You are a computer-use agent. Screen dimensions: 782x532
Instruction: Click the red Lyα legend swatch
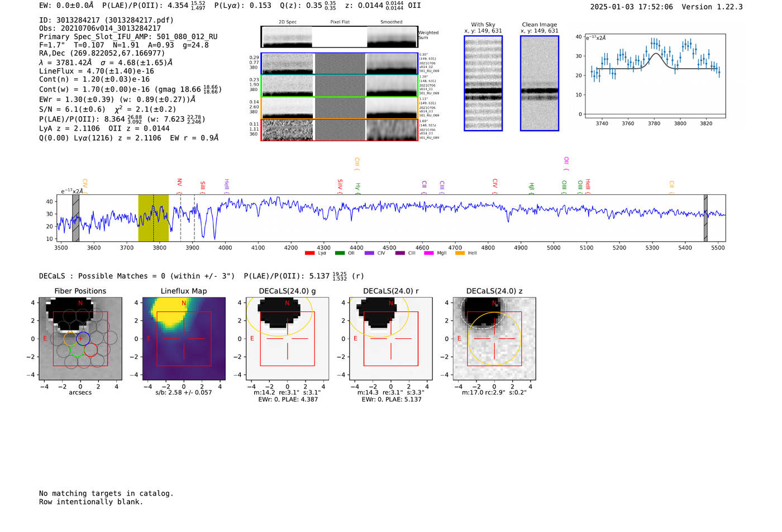[x=309, y=253]
